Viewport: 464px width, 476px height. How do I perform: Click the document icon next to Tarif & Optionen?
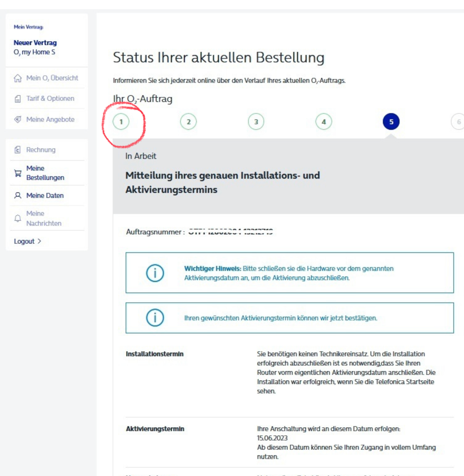pyautogui.click(x=18, y=99)
